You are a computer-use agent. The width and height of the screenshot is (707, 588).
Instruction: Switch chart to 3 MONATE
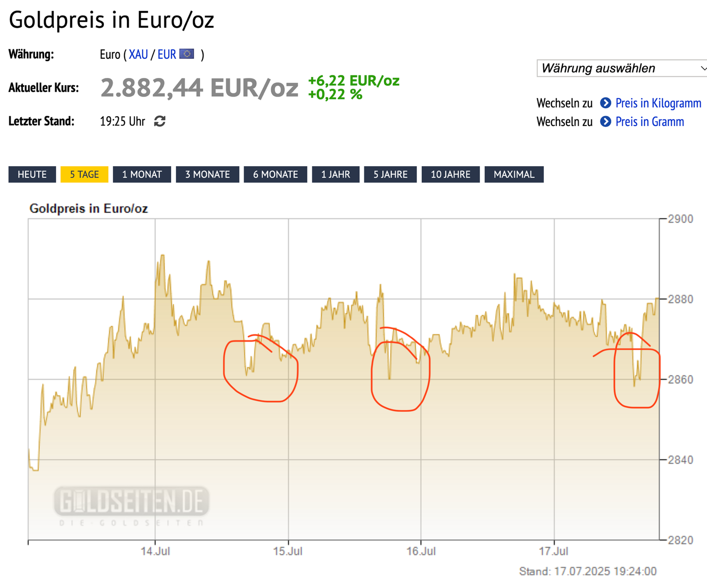tap(207, 174)
